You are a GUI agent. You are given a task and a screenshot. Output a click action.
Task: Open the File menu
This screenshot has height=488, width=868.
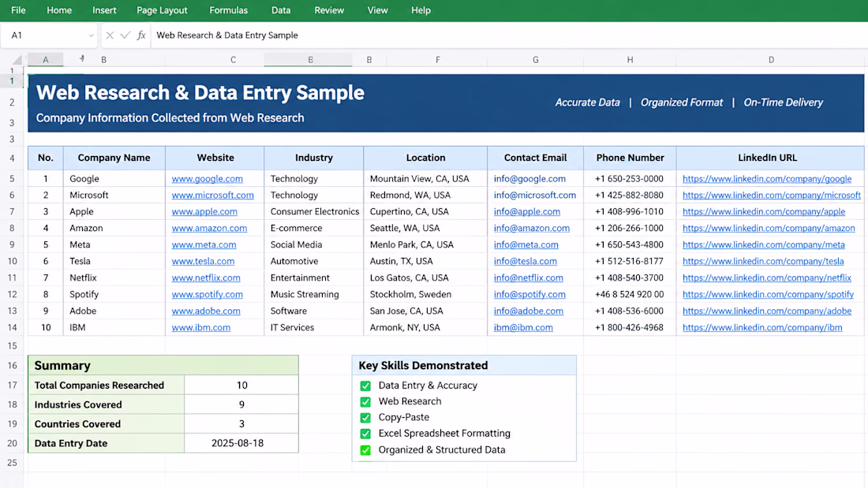click(18, 10)
